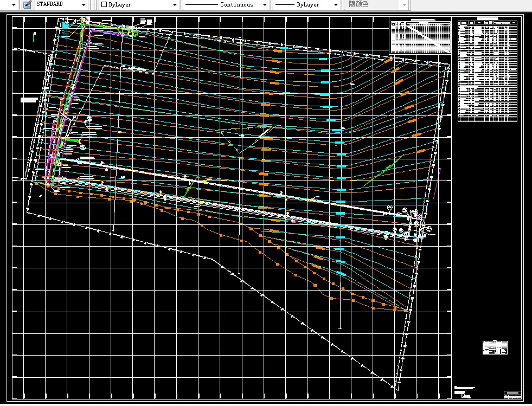Open the STANDARD style dropdown
The image size is (532, 406).
(x=84, y=5)
